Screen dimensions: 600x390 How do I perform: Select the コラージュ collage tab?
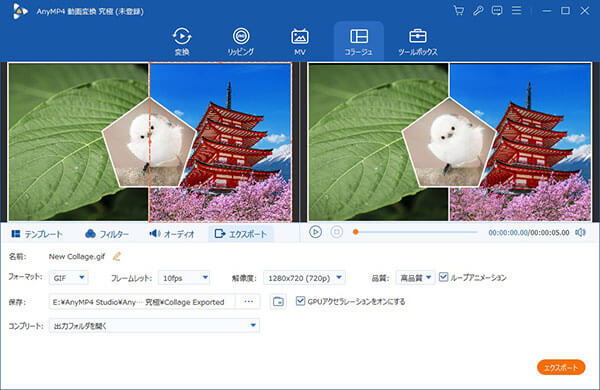point(359,41)
